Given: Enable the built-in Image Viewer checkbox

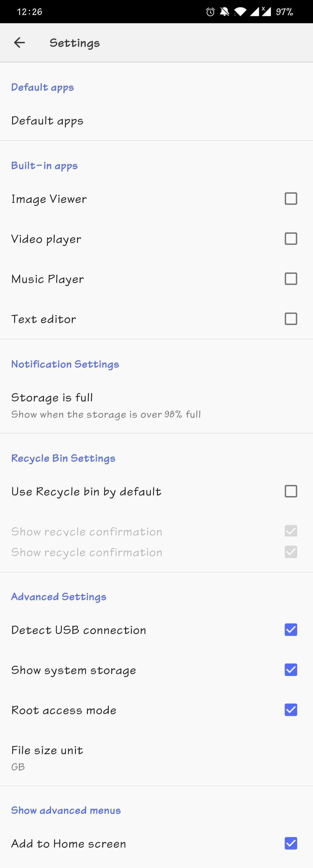Looking at the screenshot, I should (x=291, y=199).
